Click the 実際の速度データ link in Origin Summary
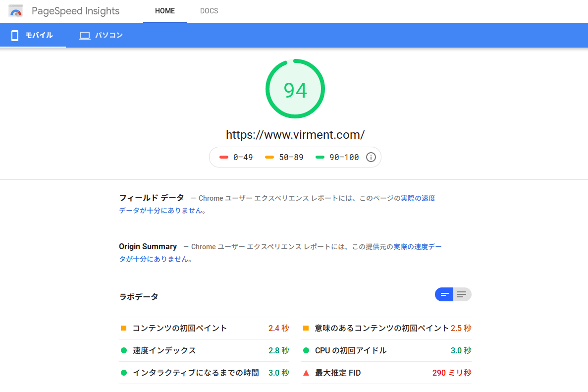The width and height of the screenshot is (588, 392). 416,246
